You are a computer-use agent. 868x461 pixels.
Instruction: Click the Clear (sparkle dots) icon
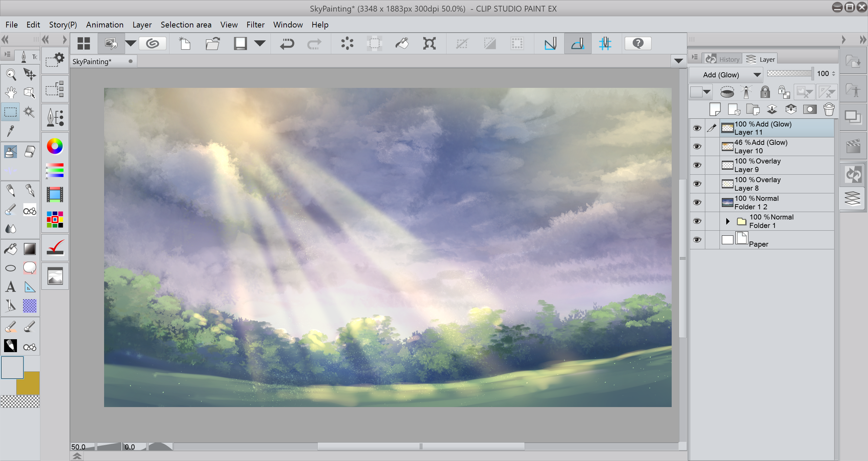point(347,43)
